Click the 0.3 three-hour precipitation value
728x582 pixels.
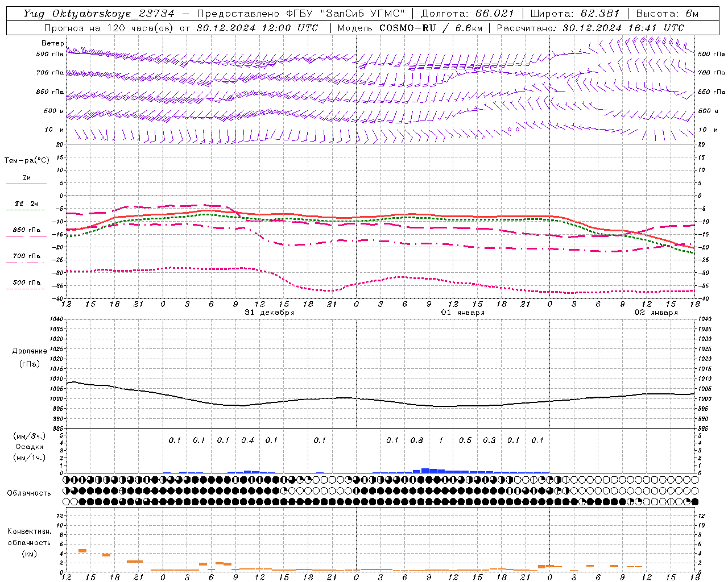click(x=489, y=440)
